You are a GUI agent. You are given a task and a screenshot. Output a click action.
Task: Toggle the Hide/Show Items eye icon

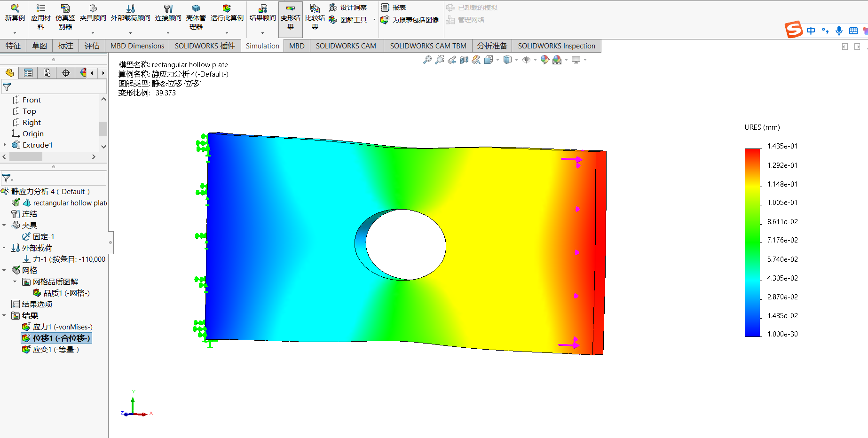point(526,60)
